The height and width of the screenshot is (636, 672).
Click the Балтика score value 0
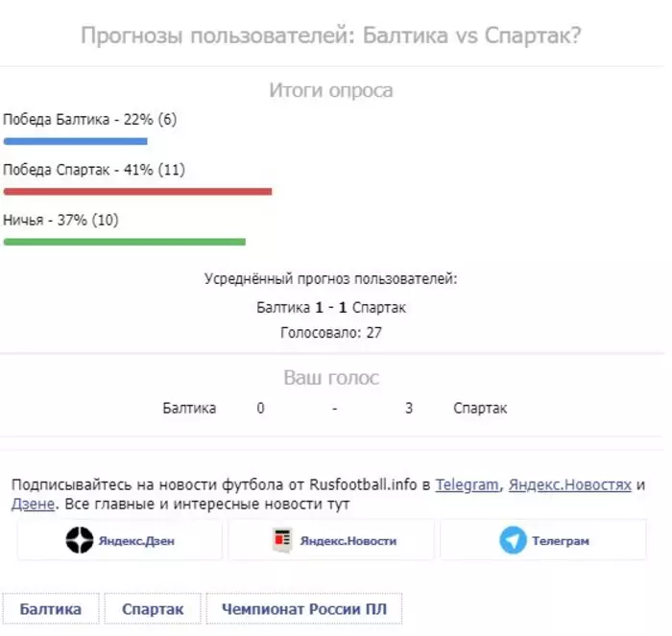(x=260, y=408)
